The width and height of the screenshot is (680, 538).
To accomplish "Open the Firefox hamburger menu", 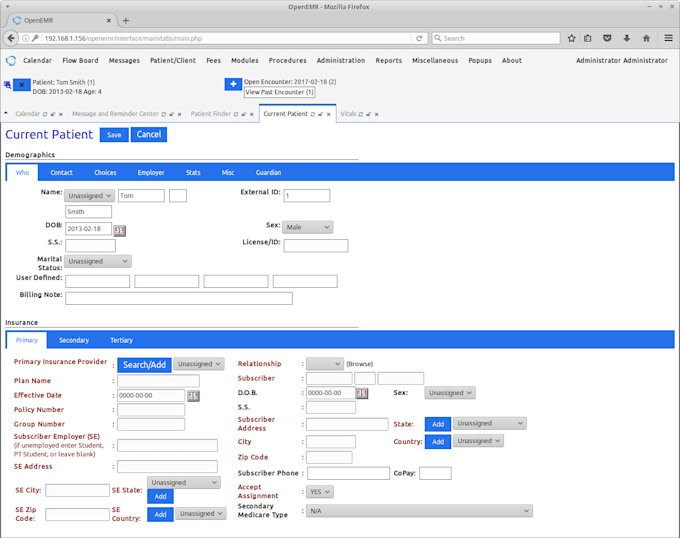I will coord(665,38).
